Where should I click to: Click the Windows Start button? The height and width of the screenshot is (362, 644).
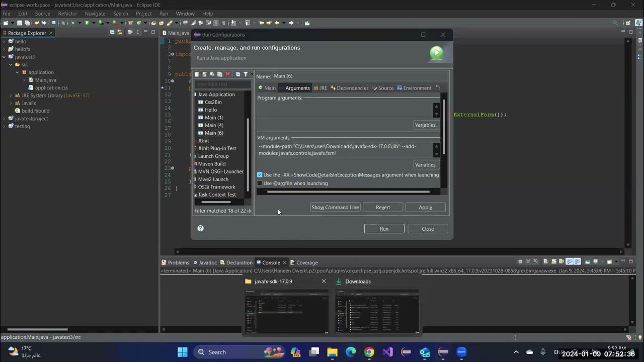pyautogui.click(x=182, y=352)
